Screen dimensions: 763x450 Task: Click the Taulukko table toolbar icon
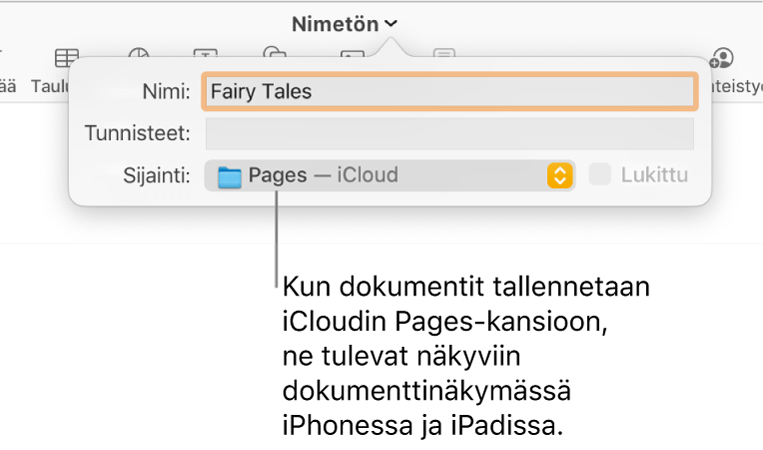click(67, 58)
